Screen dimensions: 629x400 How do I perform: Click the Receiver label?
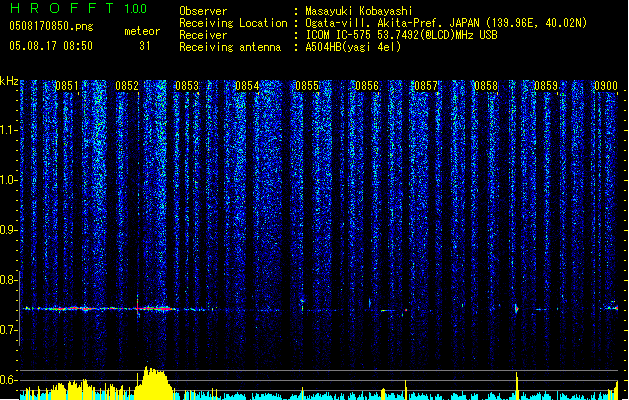point(203,35)
